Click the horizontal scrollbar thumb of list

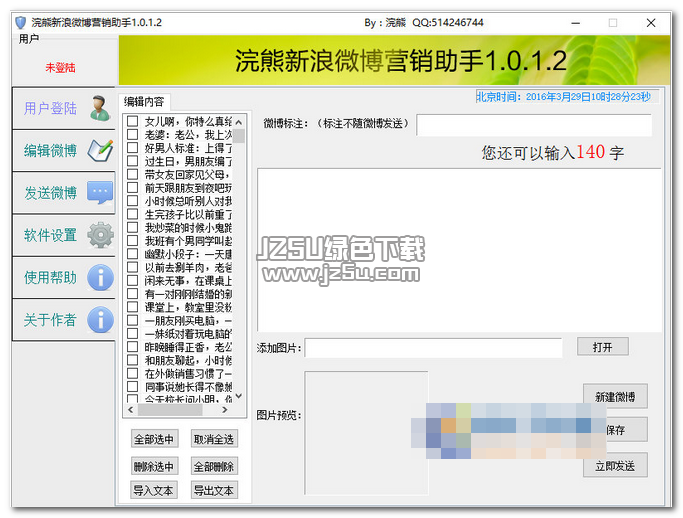[x=170, y=410]
